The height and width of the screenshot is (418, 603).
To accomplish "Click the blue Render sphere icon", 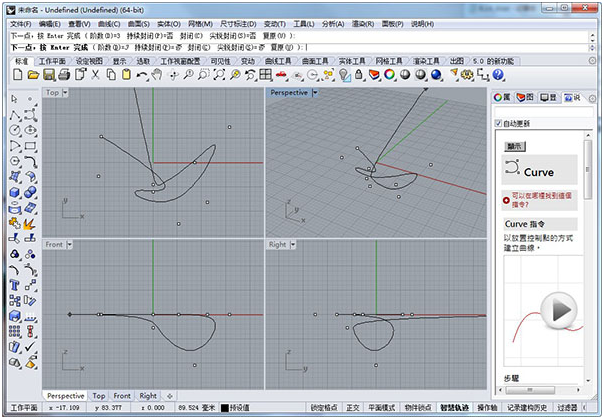I will coord(436,75).
